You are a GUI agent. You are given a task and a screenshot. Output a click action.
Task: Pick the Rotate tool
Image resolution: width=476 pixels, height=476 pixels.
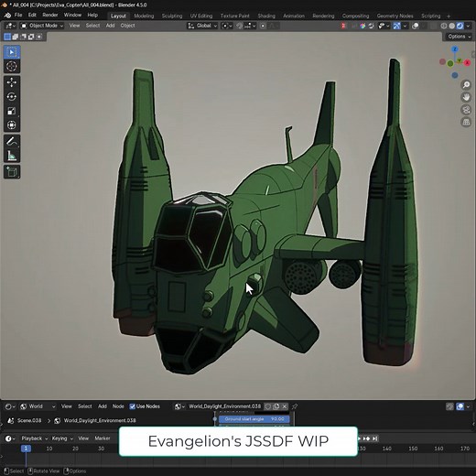pyautogui.click(x=12, y=97)
